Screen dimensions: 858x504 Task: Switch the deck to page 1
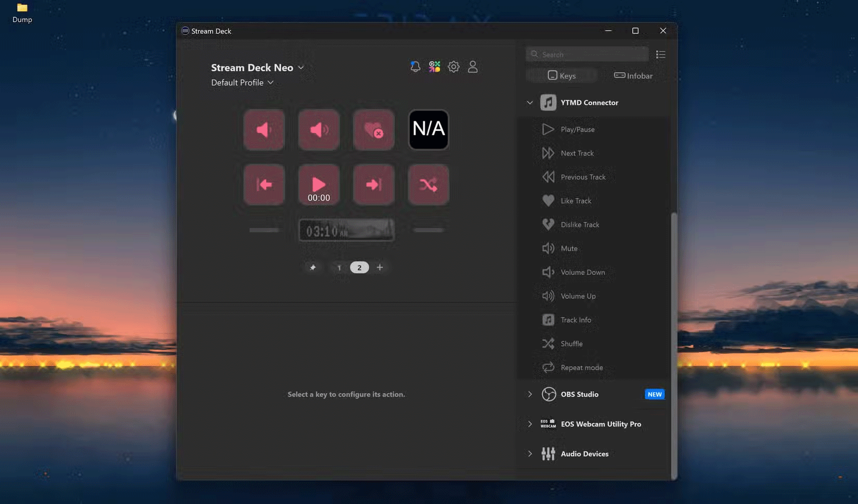click(x=339, y=267)
